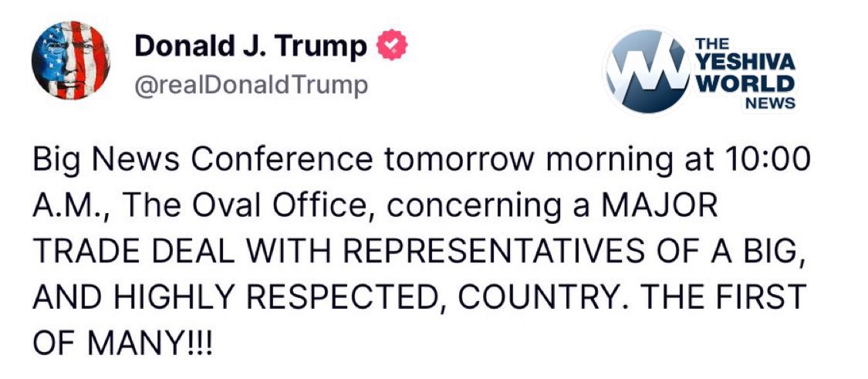Click the @realDonaldTrump handle
Viewport: 868px width, 379px height.
coord(251,85)
